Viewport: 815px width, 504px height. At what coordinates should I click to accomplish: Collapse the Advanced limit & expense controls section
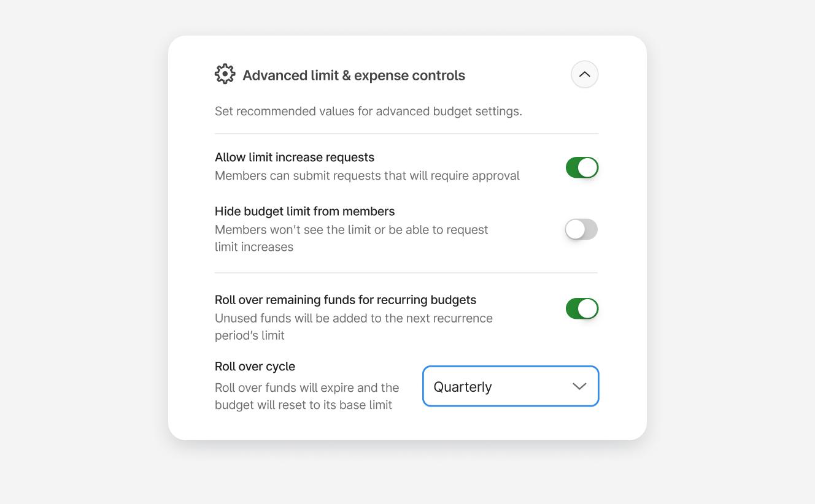(584, 75)
